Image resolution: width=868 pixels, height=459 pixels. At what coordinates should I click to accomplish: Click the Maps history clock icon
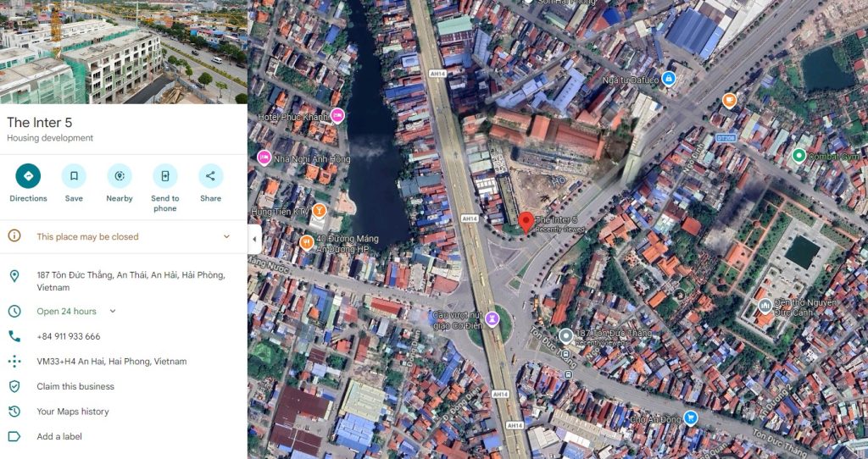click(14, 412)
